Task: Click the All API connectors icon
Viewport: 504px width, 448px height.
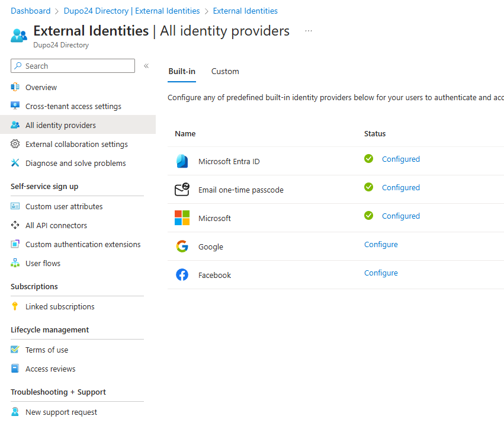Action: coord(15,225)
